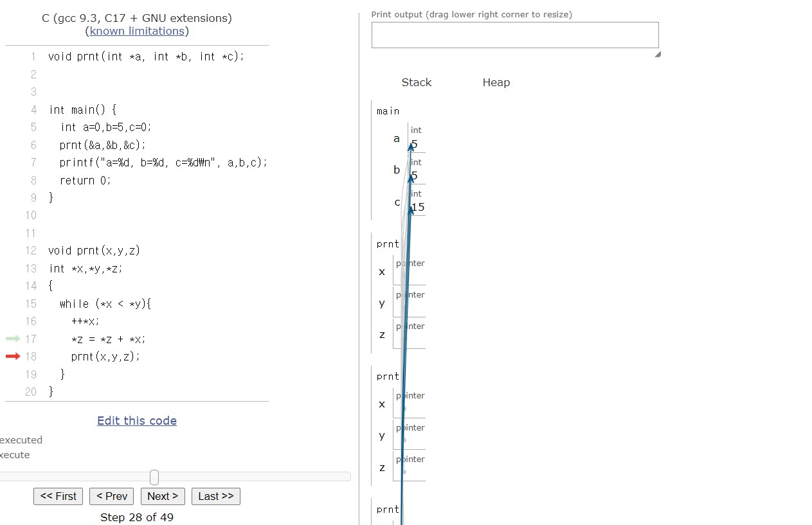
Task: Advance execution with the Next > button
Action: click(x=163, y=496)
